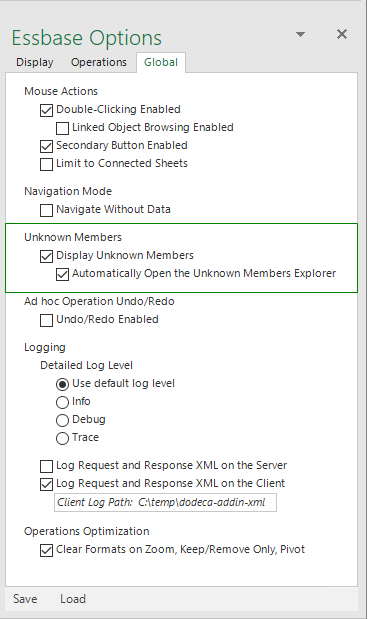
Task: Choose the Debug log level
Action: pos(62,420)
